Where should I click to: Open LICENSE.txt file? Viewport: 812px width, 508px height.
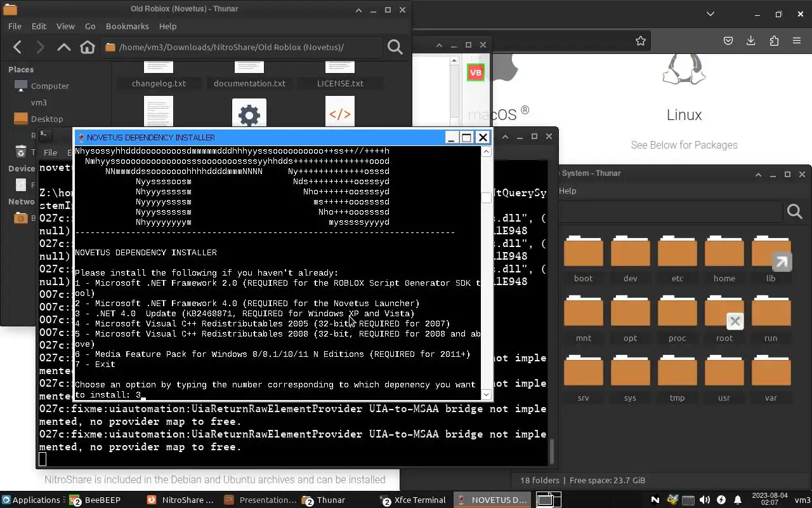340,83
